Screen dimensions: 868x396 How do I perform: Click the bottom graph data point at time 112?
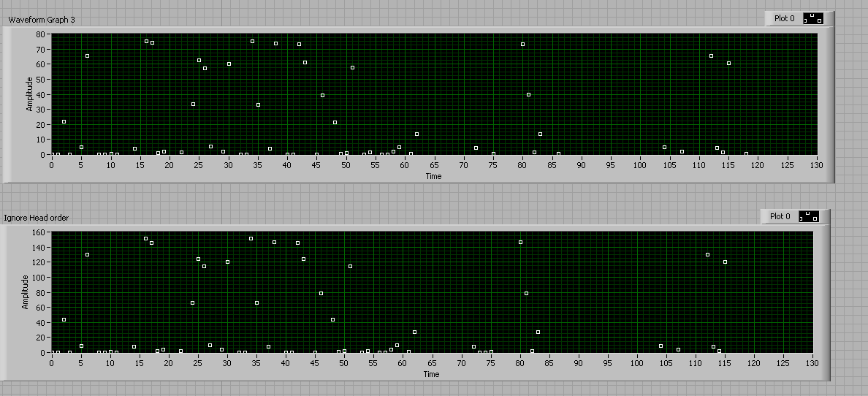click(x=707, y=254)
